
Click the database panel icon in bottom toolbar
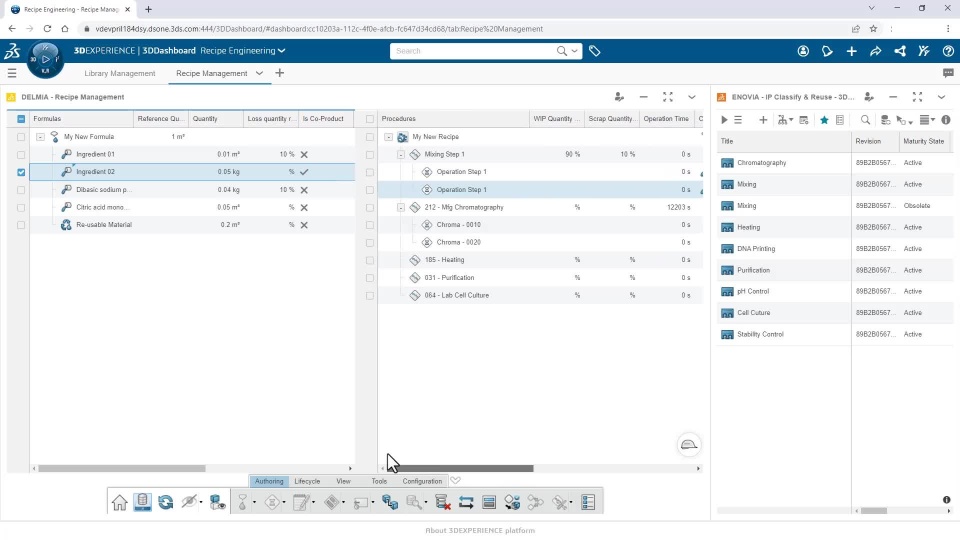tap(143, 502)
